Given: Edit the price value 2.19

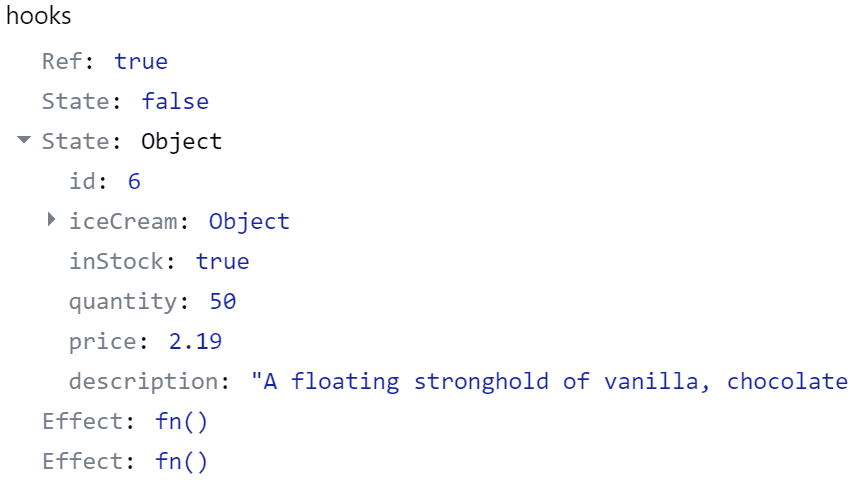Looking at the screenshot, I should point(195,342).
